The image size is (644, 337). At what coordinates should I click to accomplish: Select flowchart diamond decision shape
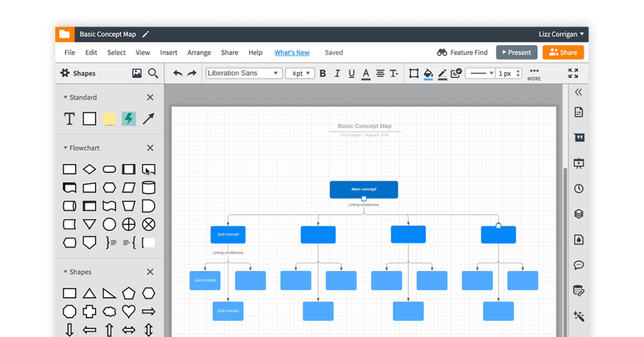point(89,169)
